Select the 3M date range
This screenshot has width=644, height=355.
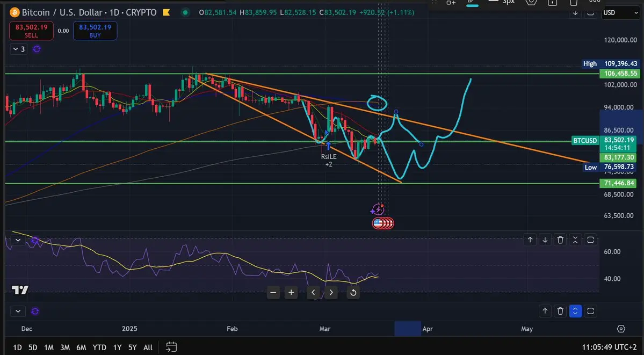click(x=65, y=347)
